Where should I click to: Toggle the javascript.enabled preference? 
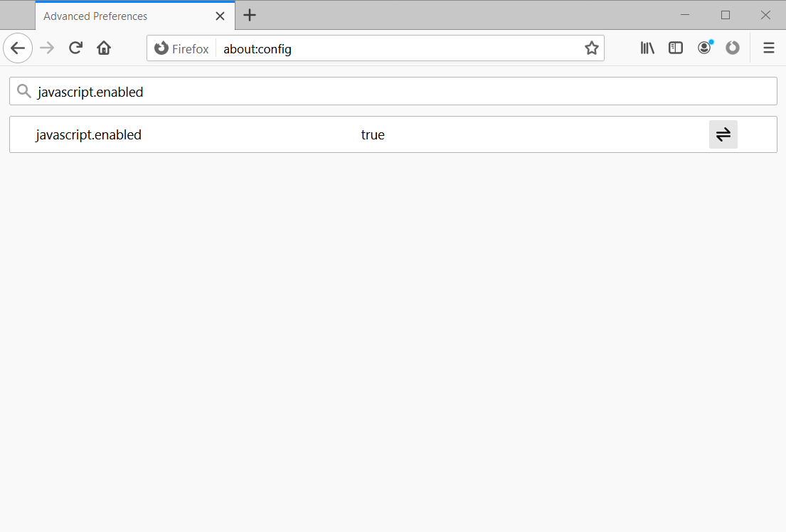click(723, 134)
